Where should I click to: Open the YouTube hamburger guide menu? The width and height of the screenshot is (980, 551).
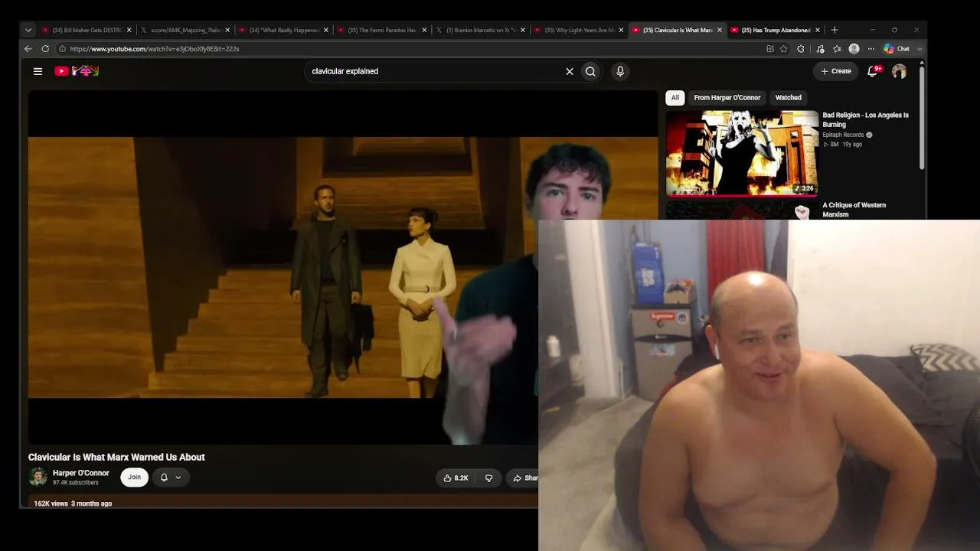click(38, 71)
